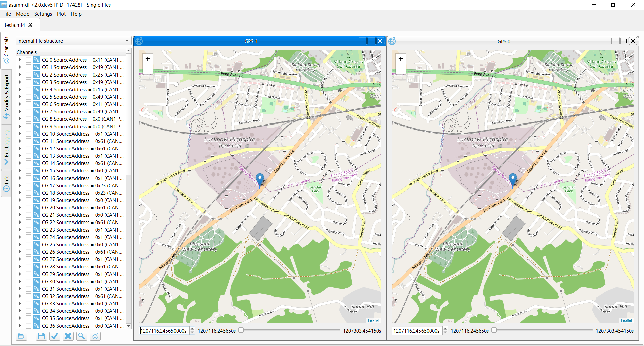
Task: Maximize the GPS 1 sub-window
Action: click(x=371, y=41)
